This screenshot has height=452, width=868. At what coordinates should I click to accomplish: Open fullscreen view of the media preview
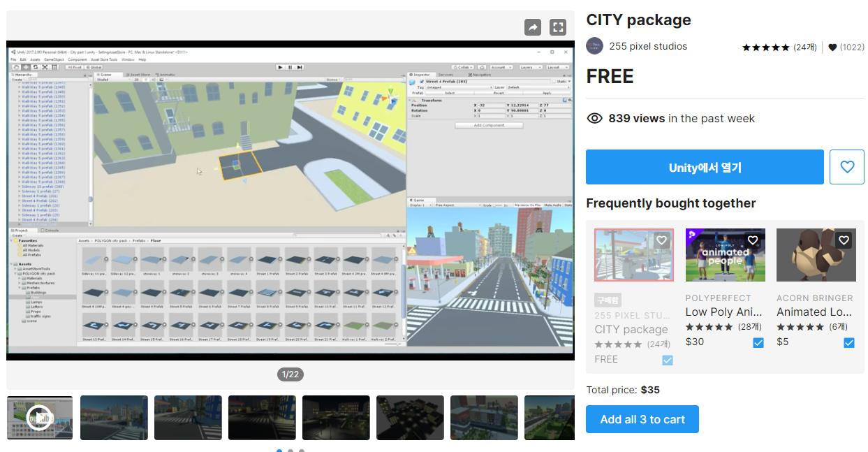click(x=558, y=27)
